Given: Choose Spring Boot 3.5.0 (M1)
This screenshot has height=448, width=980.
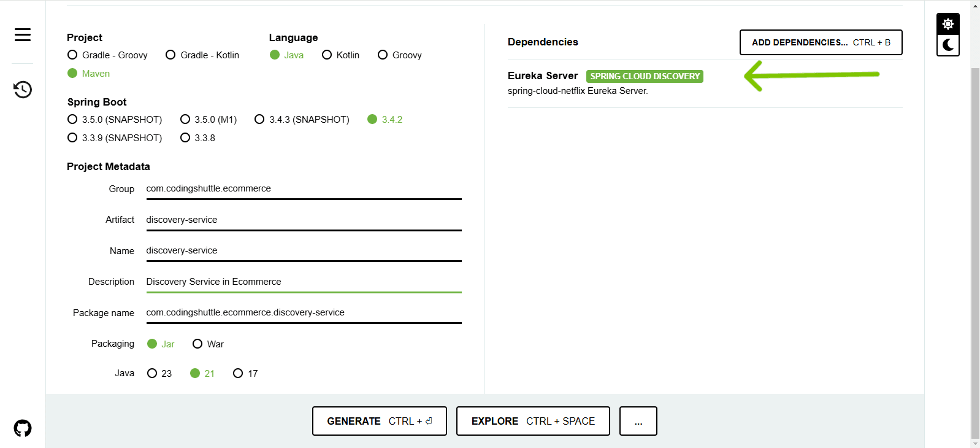Looking at the screenshot, I should tap(209, 120).
